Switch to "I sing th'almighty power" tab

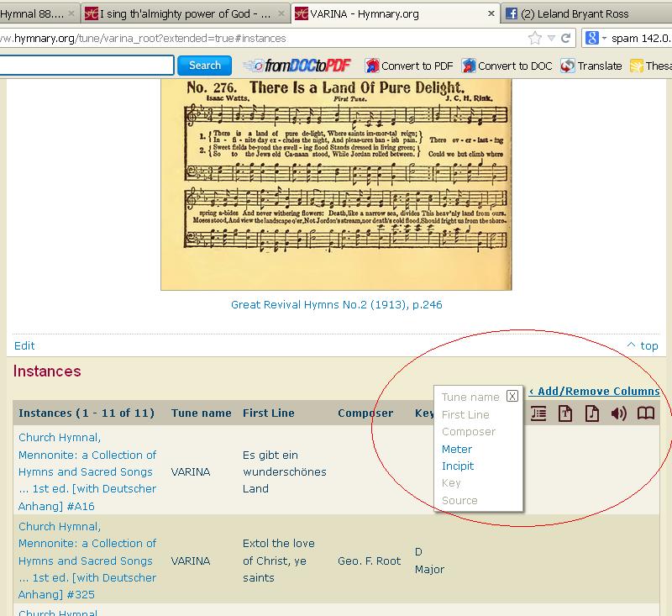tap(186, 13)
